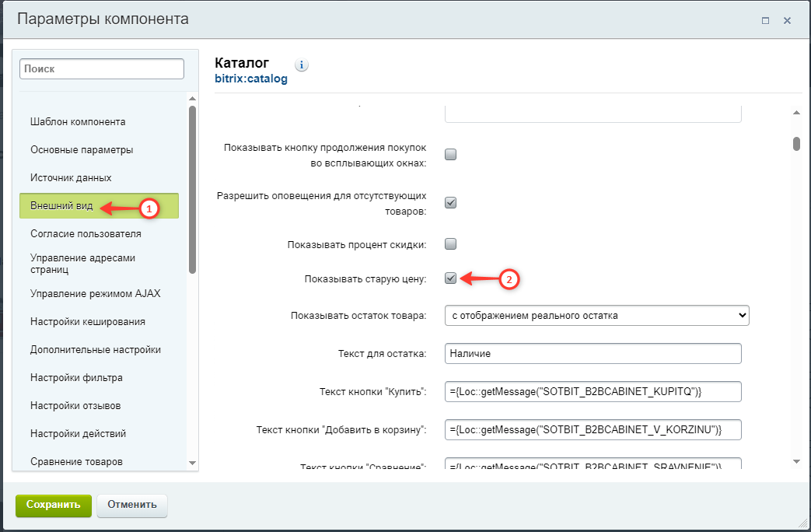
Task: Click the Каталог component heading
Action: 242,63
